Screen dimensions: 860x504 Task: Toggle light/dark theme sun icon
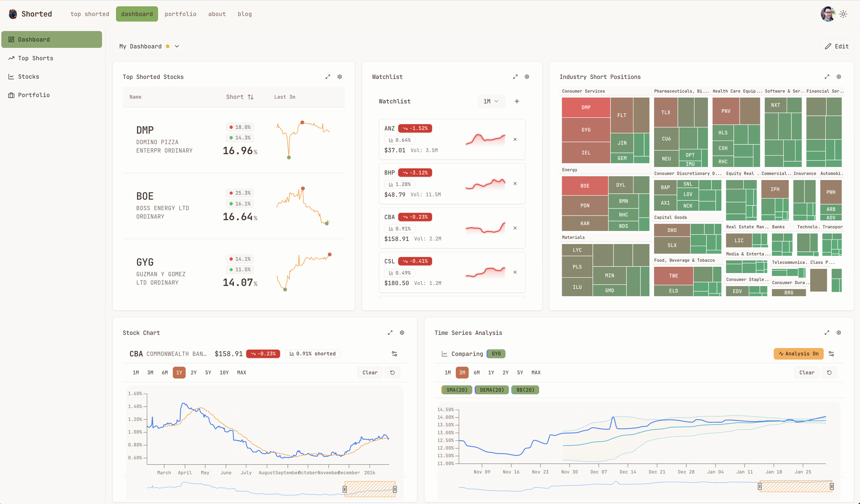[843, 14]
